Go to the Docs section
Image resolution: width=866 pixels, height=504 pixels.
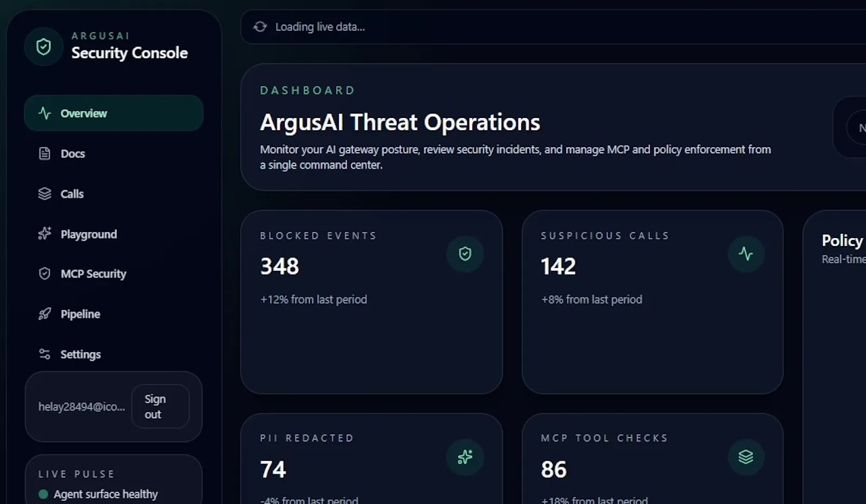coord(114,154)
